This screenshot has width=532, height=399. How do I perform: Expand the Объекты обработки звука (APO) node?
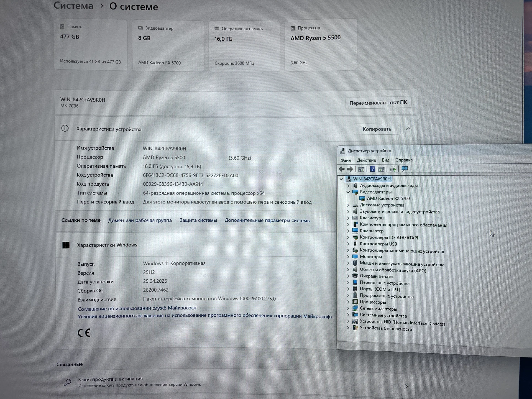coord(348,269)
